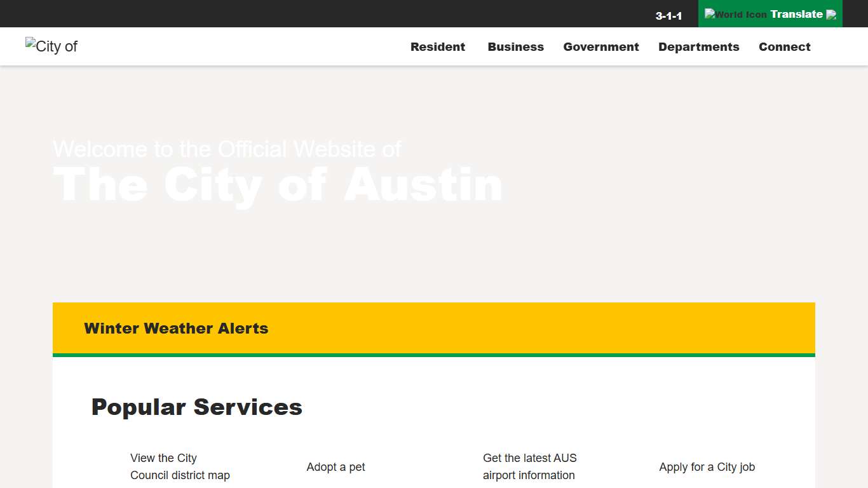Click the Translate button
Screen dimensions: 868x488
coord(770,14)
